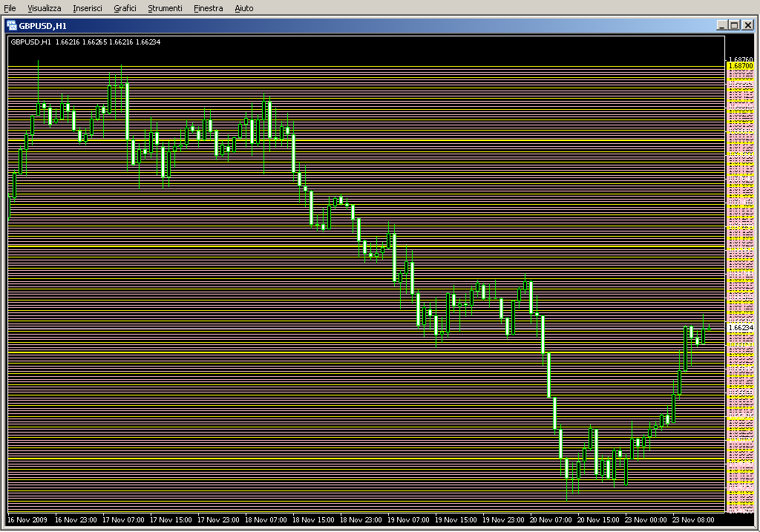Open the Grafici menu
The image size is (760, 532).
tap(125, 8)
